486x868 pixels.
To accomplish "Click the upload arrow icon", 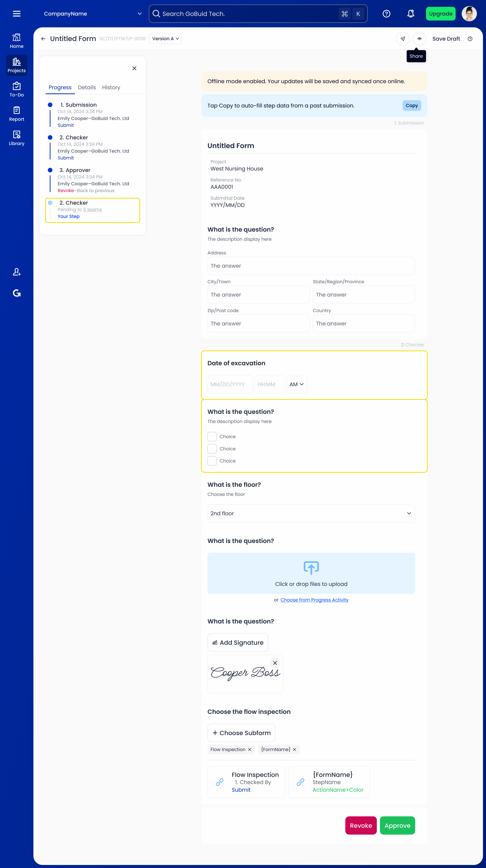I will (311, 568).
